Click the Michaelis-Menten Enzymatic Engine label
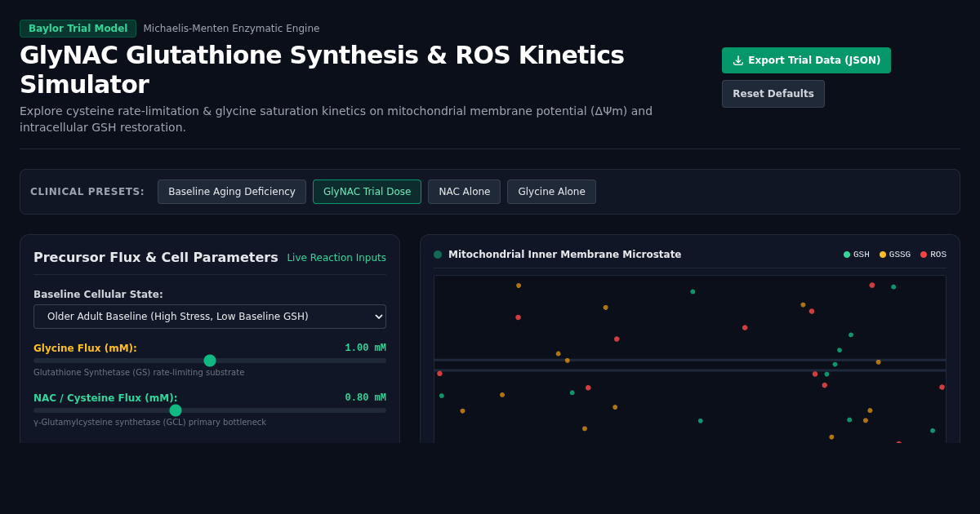 231,29
